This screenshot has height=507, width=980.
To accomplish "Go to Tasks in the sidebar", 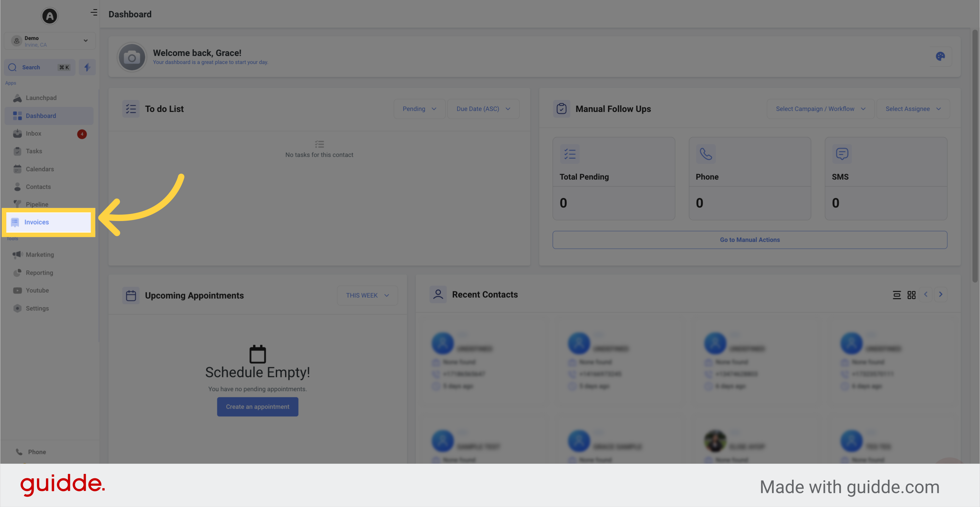I will [x=49, y=151].
